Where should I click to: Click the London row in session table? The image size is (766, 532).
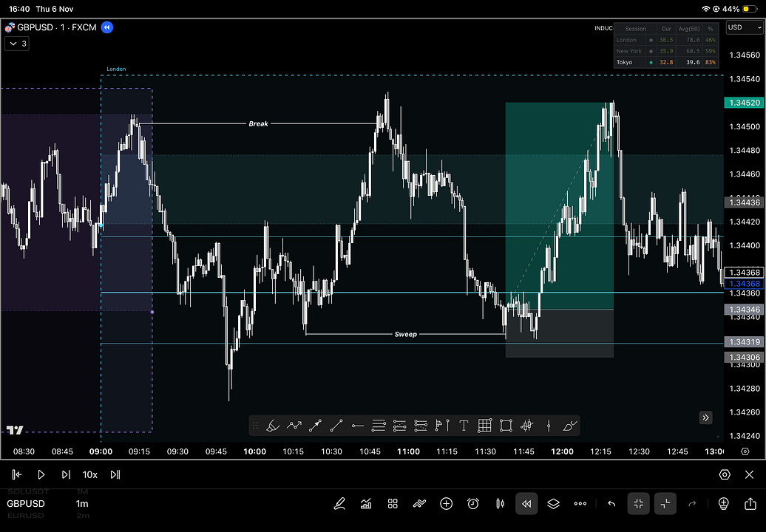pos(665,40)
